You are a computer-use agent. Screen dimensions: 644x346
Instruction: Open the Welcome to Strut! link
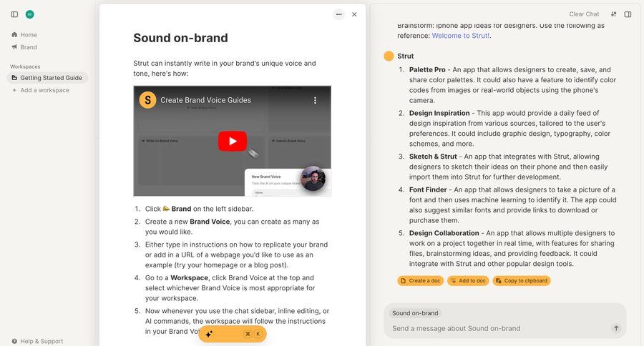pyautogui.click(x=460, y=36)
